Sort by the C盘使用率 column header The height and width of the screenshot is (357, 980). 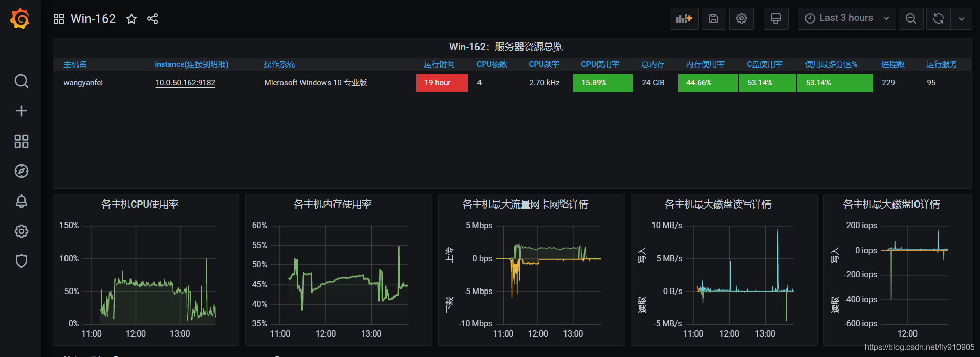pos(765,64)
